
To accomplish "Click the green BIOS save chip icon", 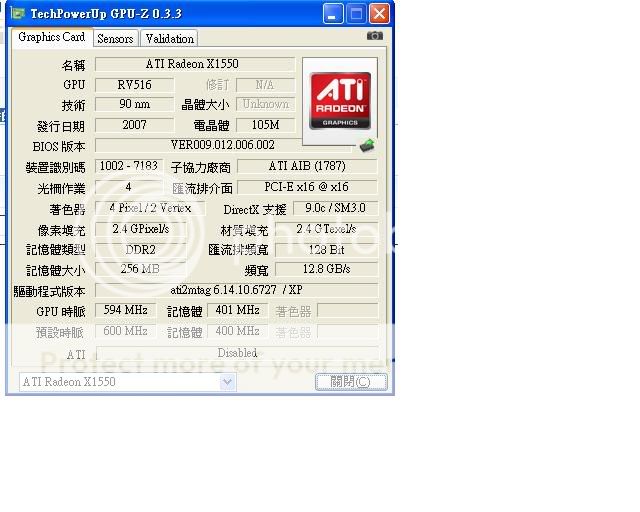I will click(x=367, y=145).
